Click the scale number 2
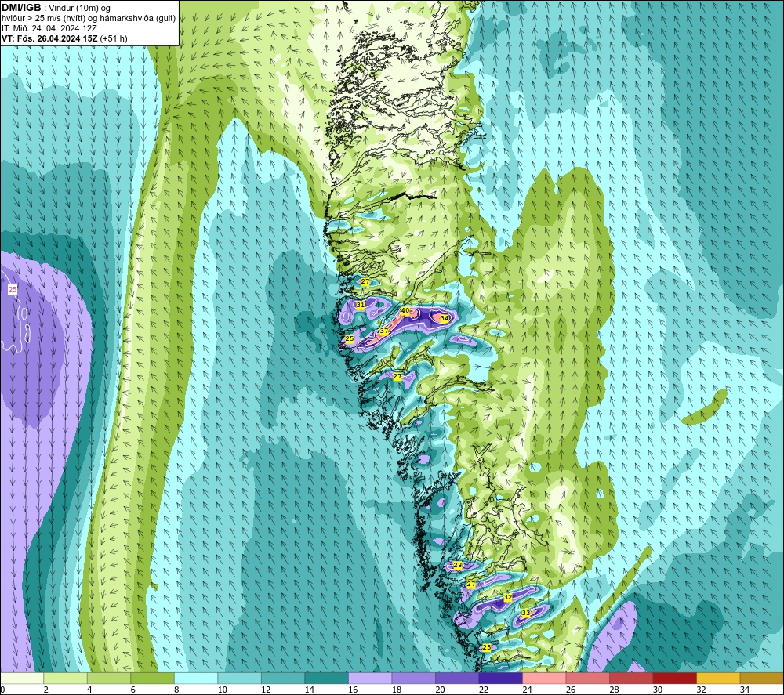 pyautogui.click(x=45, y=690)
